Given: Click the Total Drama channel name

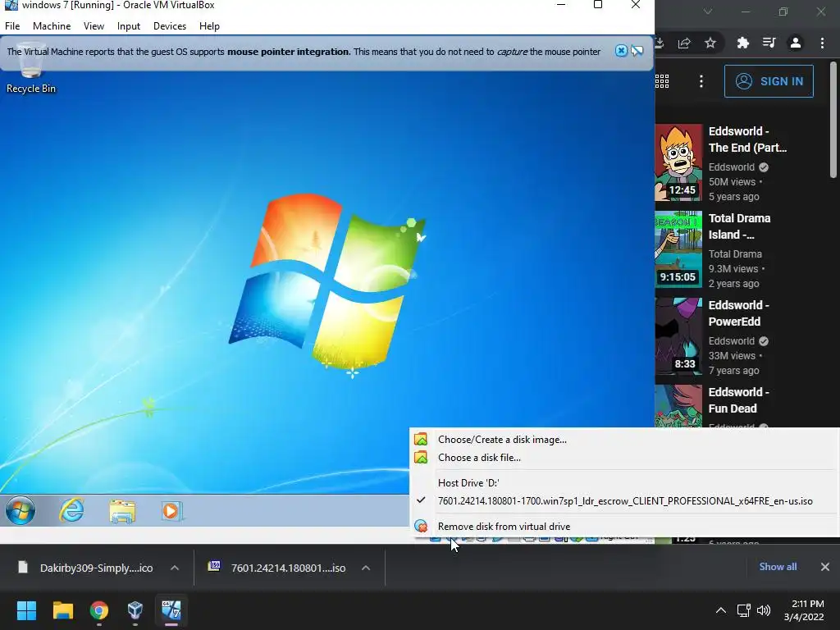Looking at the screenshot, I should pos(735,254).
